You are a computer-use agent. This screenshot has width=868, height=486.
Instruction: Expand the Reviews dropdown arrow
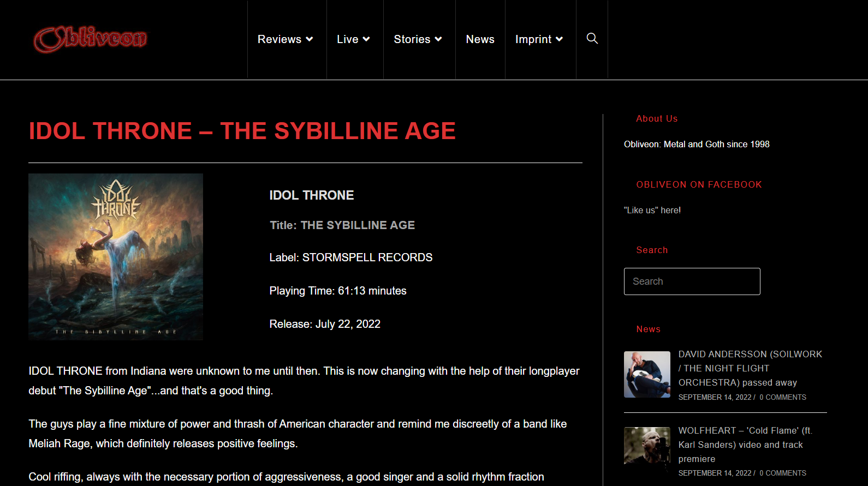[x=310, y=39]
